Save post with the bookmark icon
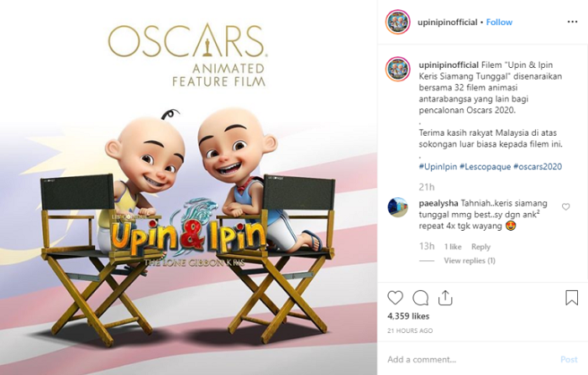 click(571, 298)
